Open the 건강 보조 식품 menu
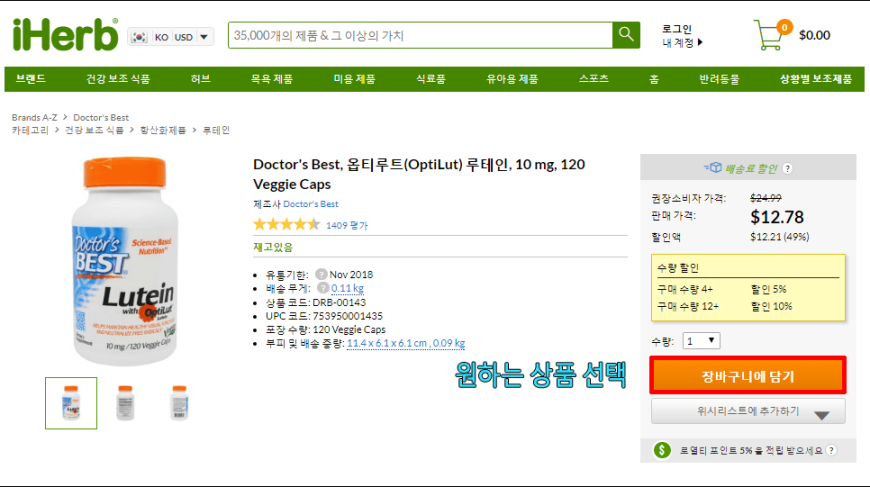The height and width of the screenshot is (487, 870). point(118,79)
